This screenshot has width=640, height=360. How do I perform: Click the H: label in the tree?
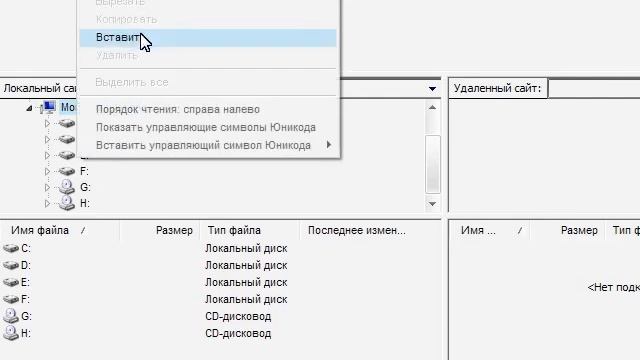click(x=85, y=203)
